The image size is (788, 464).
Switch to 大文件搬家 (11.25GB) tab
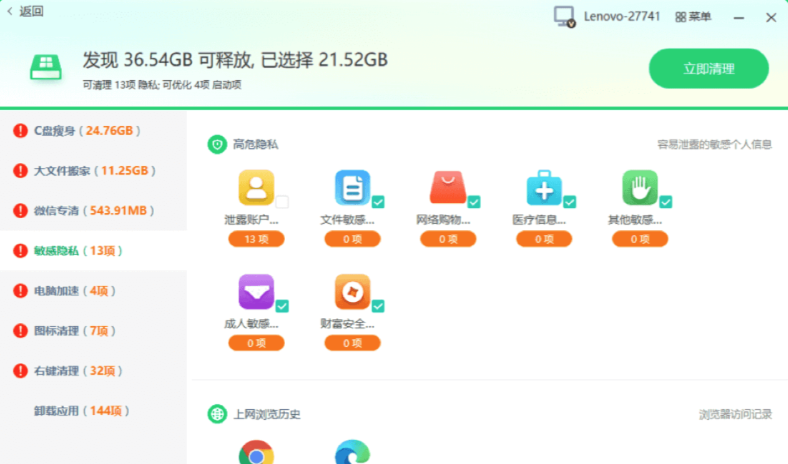coord(93,171)
